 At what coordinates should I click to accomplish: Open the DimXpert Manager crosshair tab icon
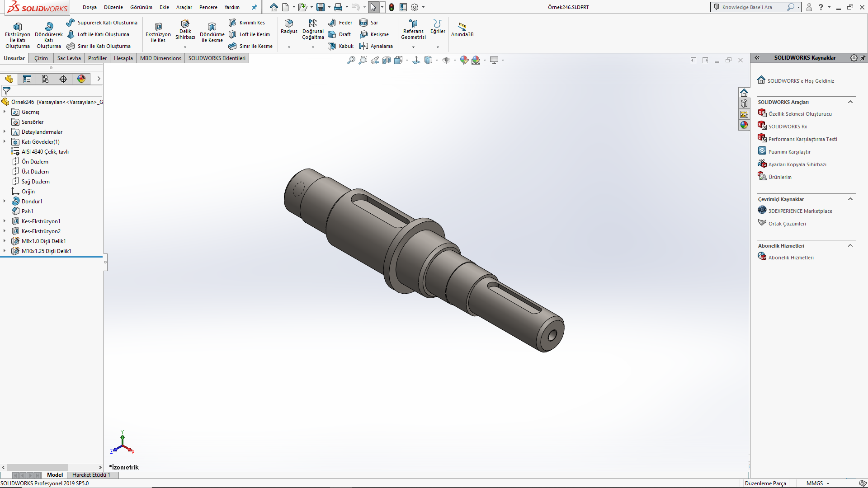[x=63, y=79]
